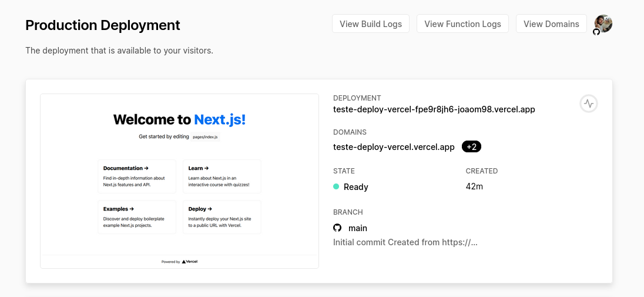This screenshot has width=644, height=297.
Task: Click the Welcome to Next.js! title in the preview
Action: coord(179,120)
